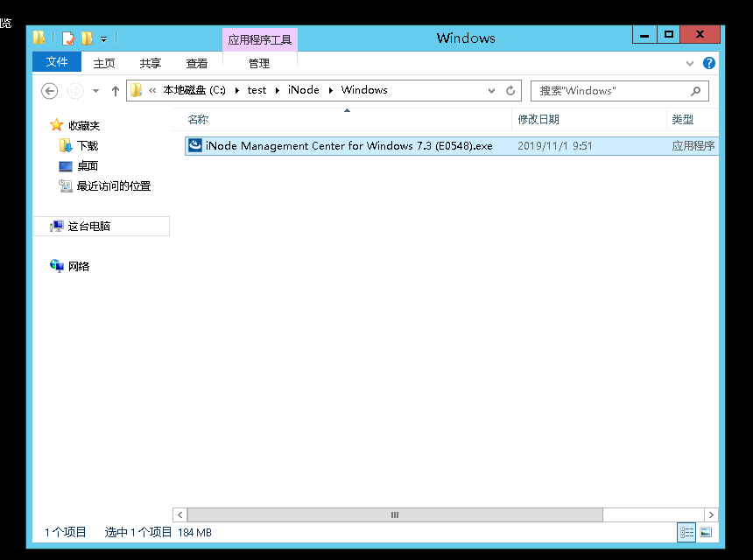Click the 选中 1 个项目 184 MB status text
The width and height of the screenshot is (753, 560).
tap(158, 532)
